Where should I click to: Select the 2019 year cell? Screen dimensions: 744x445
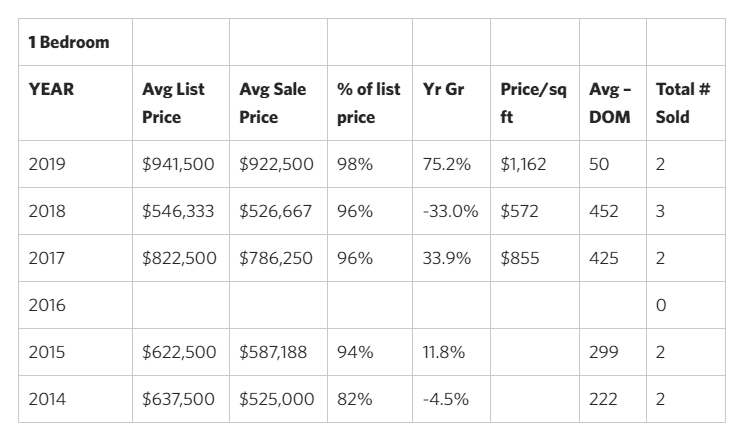point(47,164)
